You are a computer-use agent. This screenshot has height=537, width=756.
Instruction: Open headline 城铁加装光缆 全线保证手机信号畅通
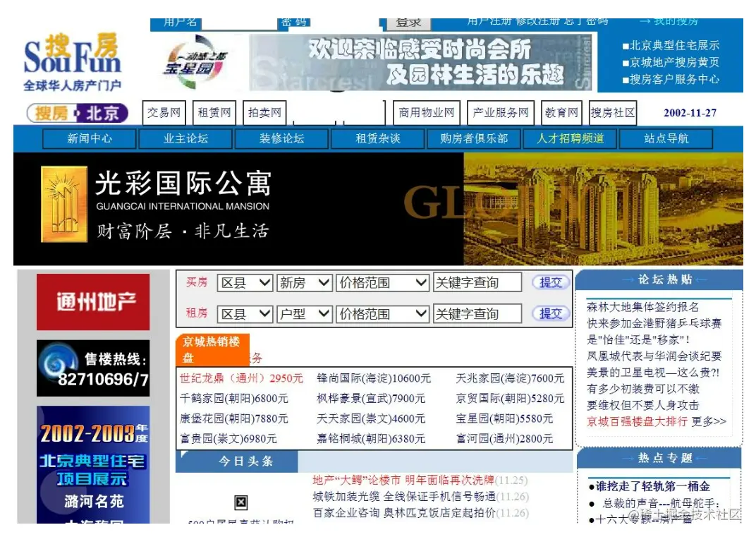click(404, 497)
